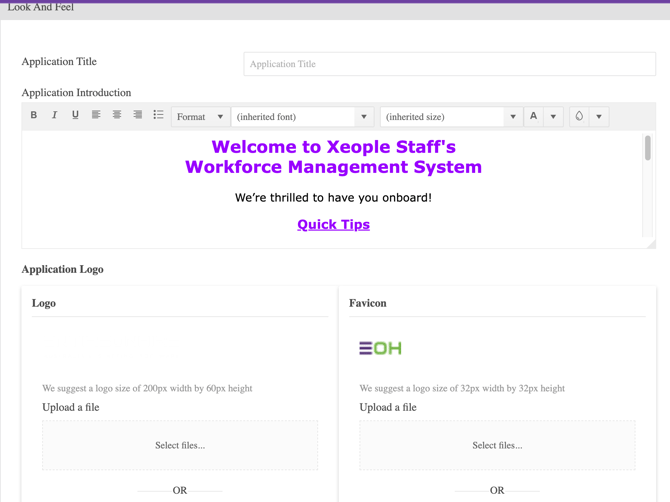
Task: Click the Application Title input field
Action: 449,64
